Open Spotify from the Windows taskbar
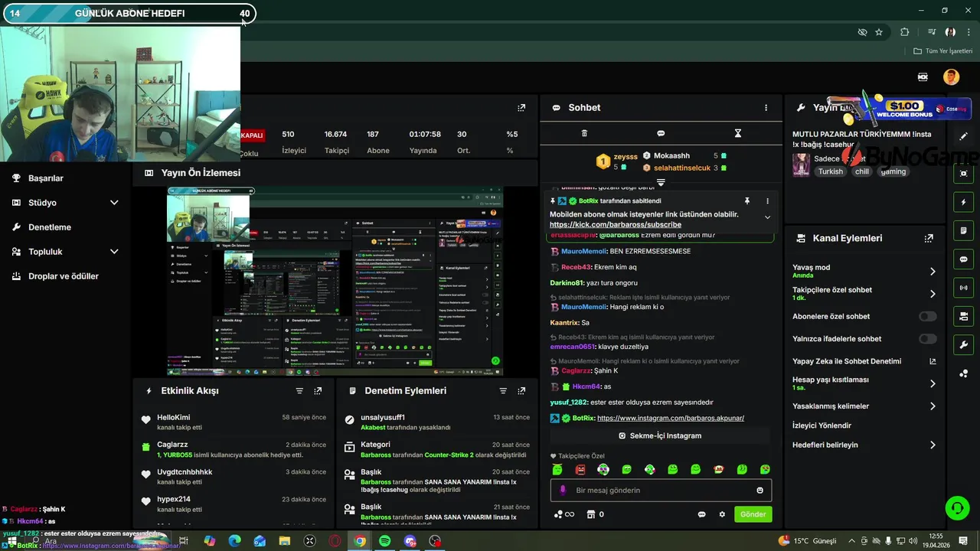The width and height of the screenshot is (980, 551). [x=384, y=541]
